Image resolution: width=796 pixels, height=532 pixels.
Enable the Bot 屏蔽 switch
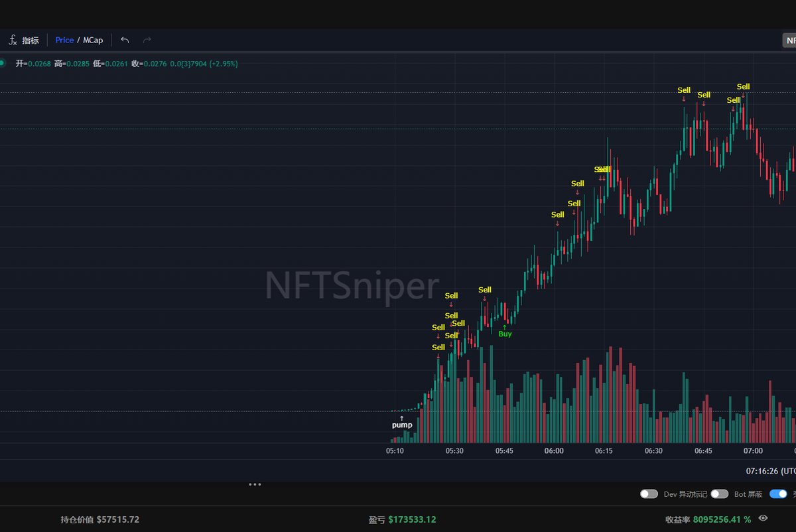click(x=719, y=494)
